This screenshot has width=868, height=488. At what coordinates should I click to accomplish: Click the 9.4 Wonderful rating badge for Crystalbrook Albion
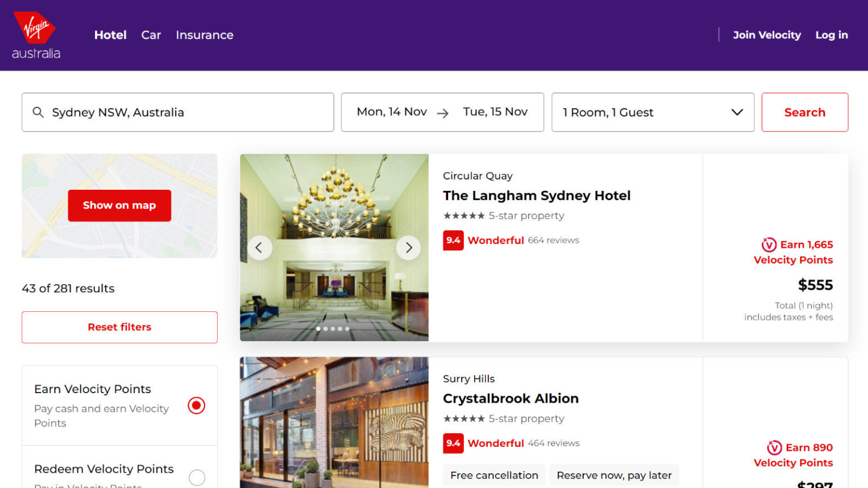click(x=453, y=443)
